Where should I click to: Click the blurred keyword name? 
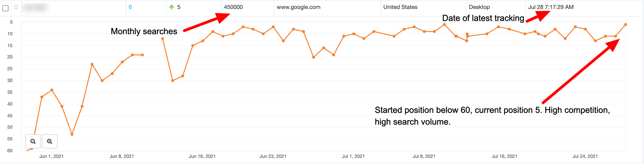(35, 7)
